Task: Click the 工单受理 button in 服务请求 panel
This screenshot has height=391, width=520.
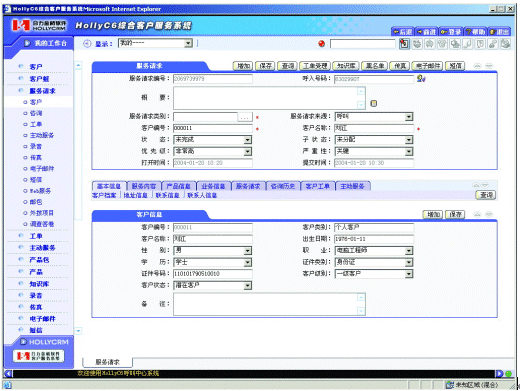Action: (x=315, y=66)
